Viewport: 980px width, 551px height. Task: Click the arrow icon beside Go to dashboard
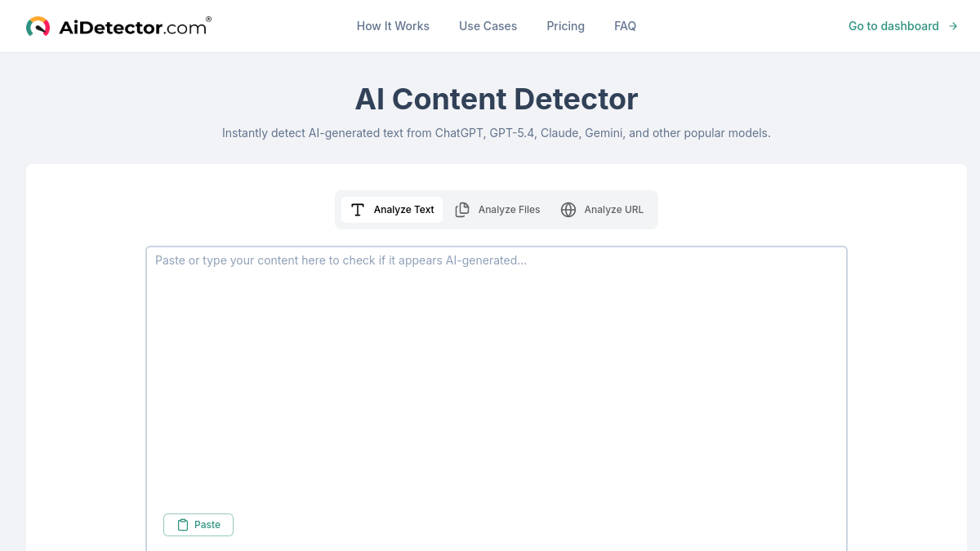953,26
